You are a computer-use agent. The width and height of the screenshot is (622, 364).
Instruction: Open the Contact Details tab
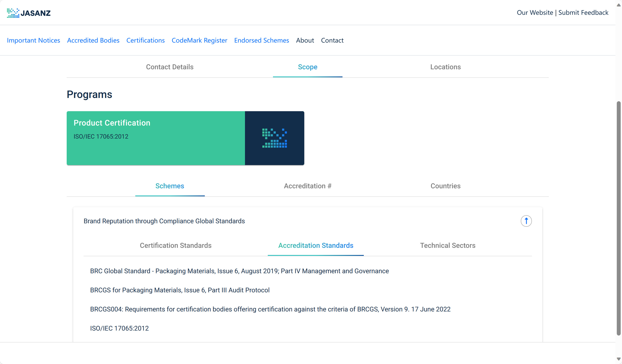pyautogui.click(x=170, y=66)
